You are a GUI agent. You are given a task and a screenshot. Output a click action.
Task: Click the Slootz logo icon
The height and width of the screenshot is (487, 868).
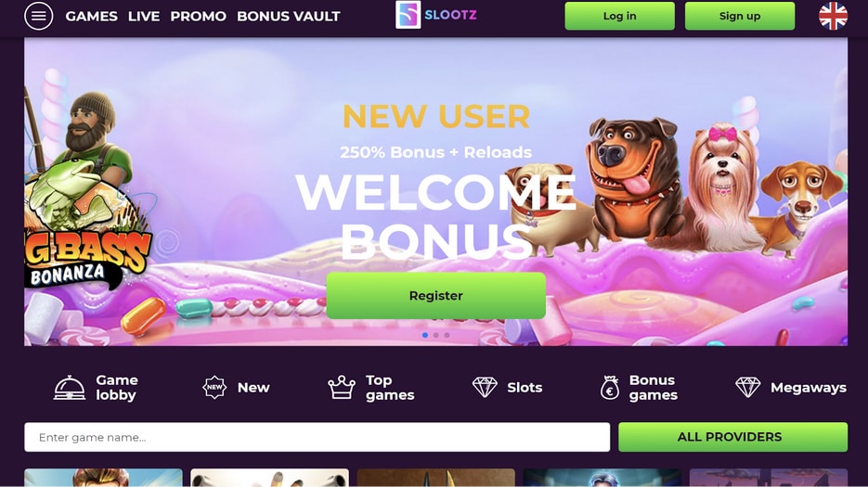pyautogui.click(x=408, y=15)
